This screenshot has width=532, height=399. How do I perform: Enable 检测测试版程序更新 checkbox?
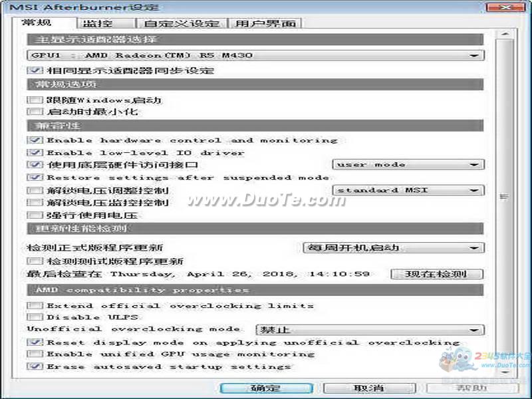[35, 261]
